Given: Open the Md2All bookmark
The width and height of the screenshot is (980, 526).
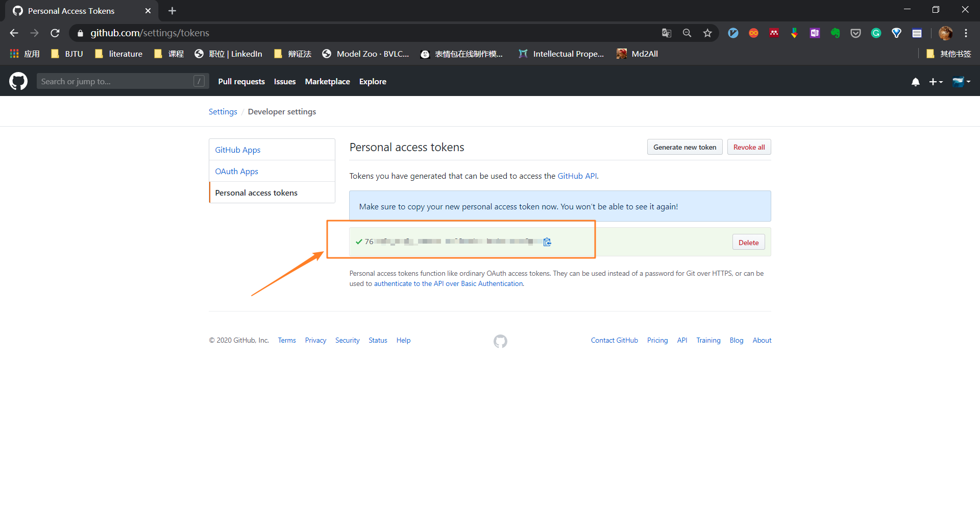Looking at the screenshot, I should click(x=637, y=54).
